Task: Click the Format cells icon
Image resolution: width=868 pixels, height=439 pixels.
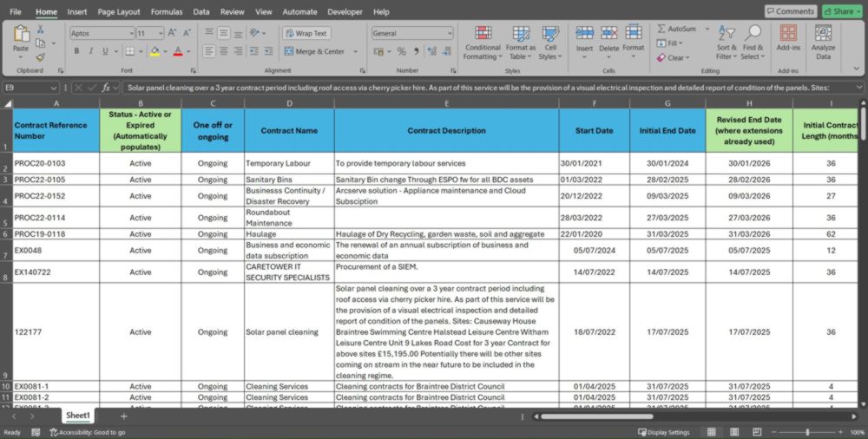Action: point(634,33)
